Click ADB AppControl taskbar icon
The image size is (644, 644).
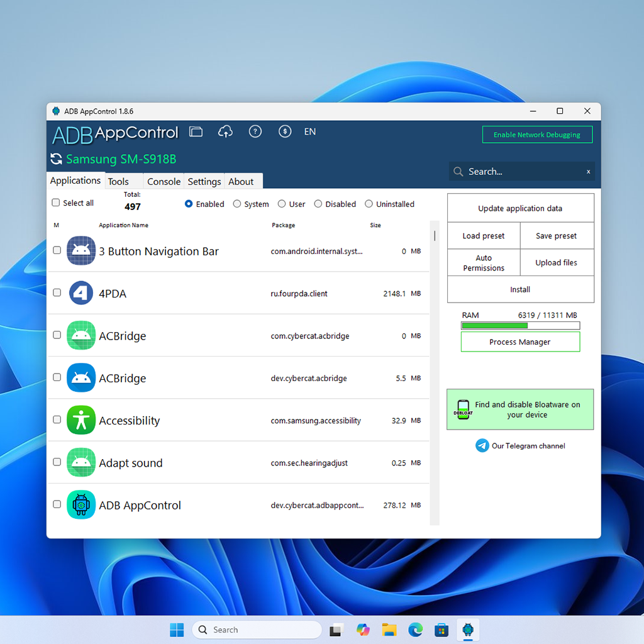click(468, 630)
